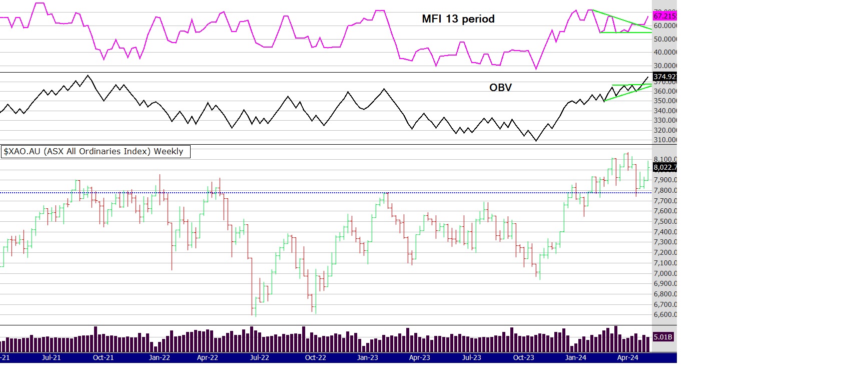This screenshot has width=868, height=377.
Task: Click the 340.00 OBV axis label
Action: tap(665, 111)
